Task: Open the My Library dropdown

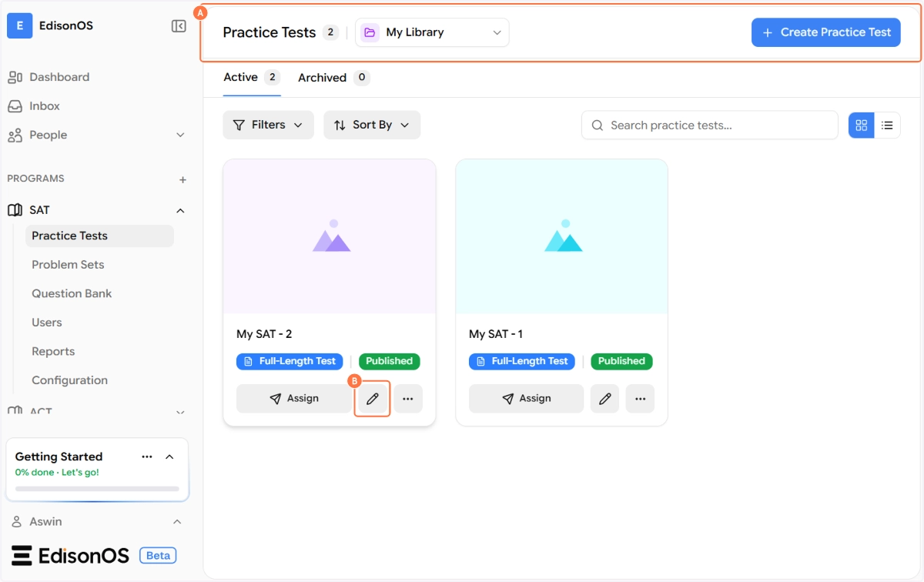Action: coord(432,32)
